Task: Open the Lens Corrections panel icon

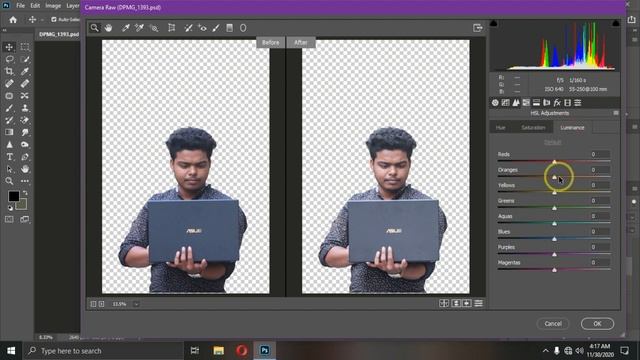Action: pyautogui.click(x=547, y=102)
